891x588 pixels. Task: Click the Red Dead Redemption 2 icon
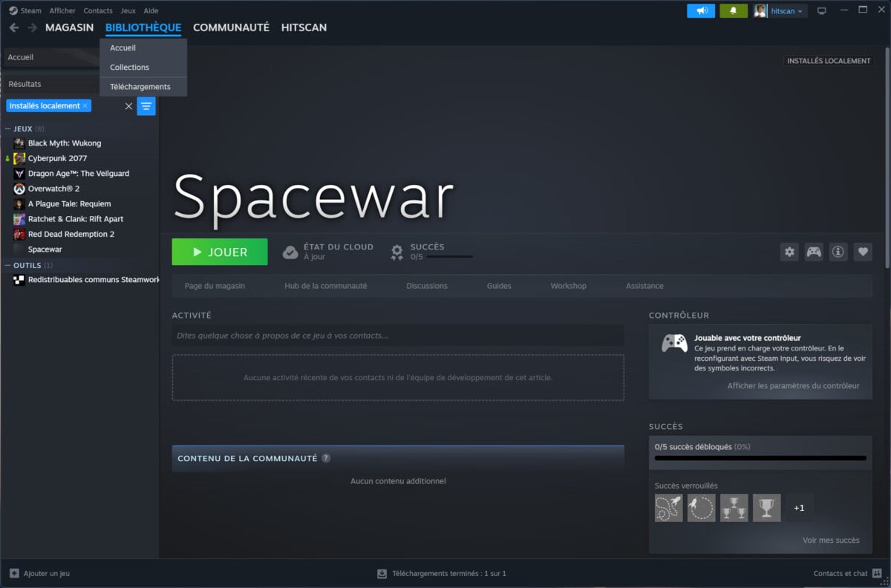pos(19,235)
